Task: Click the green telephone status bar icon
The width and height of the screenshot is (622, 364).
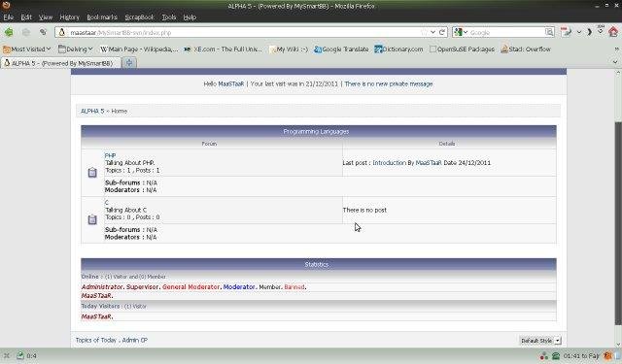Action: [x=556, y=356]
